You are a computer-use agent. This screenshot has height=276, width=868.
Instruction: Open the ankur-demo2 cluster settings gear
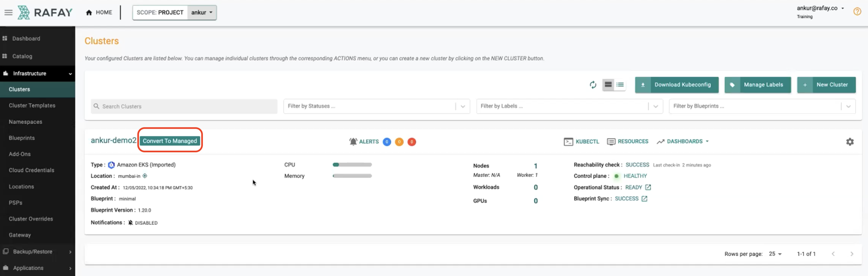pyautogui.click(x=849, y=142)
